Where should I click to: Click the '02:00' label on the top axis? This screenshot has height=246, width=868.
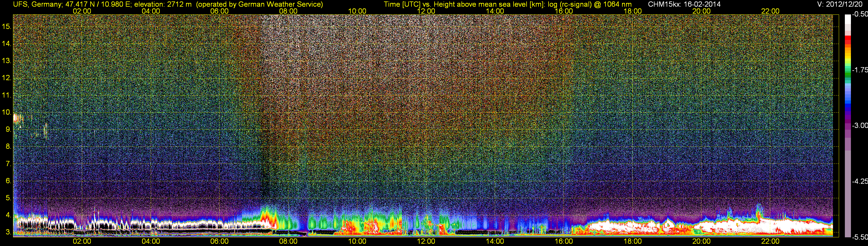(82, 11)
